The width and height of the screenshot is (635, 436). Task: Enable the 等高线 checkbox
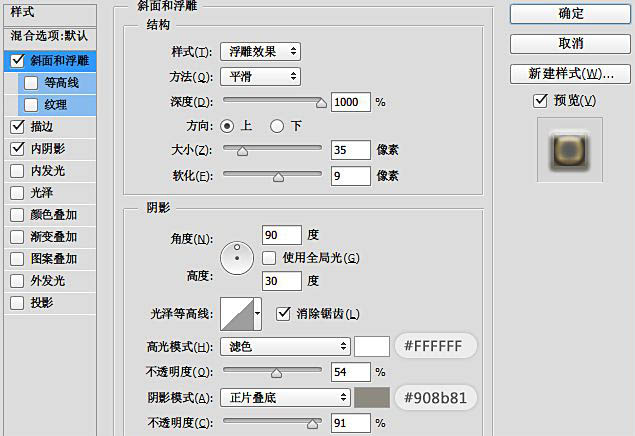click(31, 83)
